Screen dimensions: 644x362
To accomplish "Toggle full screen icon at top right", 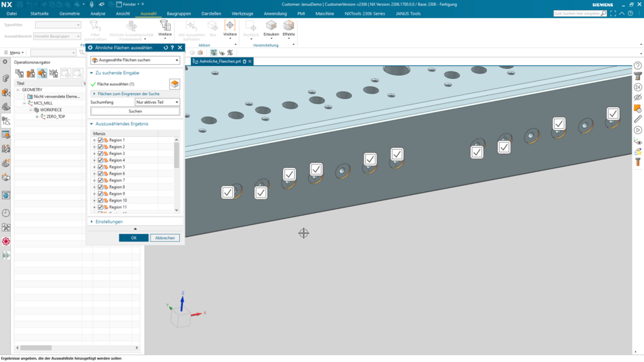I will [613, 13].
